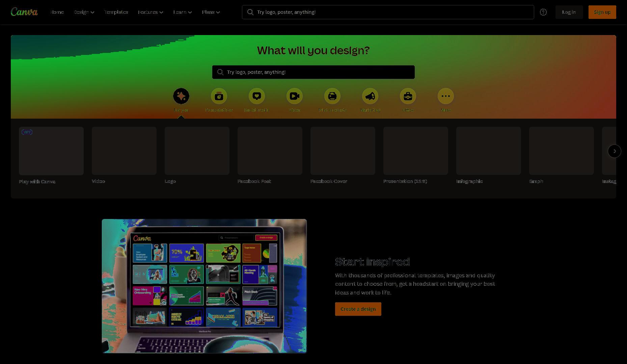Open the Presentation (16:9) design card
The image size is (627, 364).
point(416,151)
